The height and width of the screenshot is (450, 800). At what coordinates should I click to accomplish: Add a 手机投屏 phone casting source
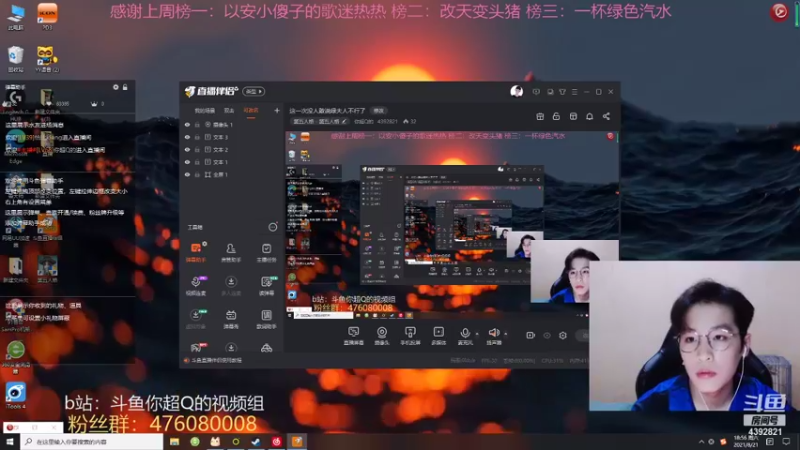click(x=410, y=336)
